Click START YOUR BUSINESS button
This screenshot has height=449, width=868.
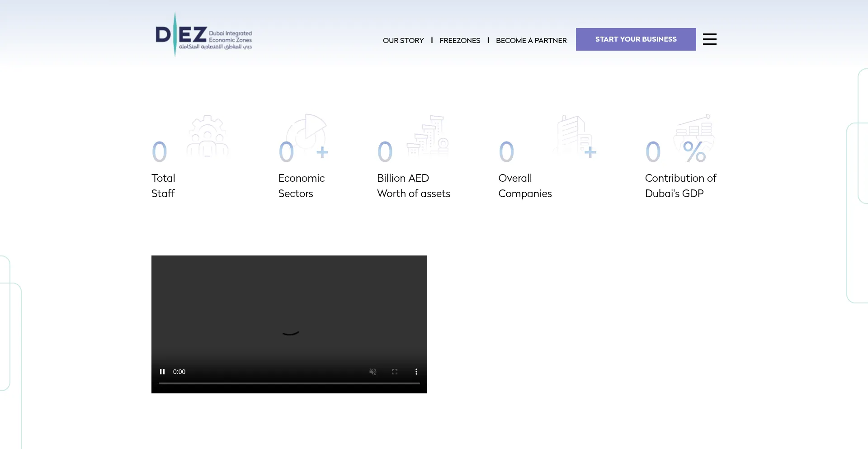pos(636,39)
